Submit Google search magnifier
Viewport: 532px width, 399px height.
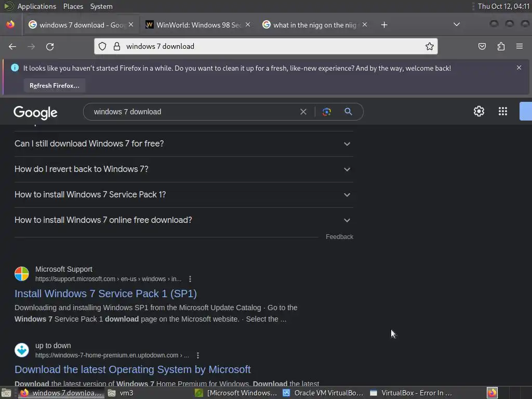348,112
